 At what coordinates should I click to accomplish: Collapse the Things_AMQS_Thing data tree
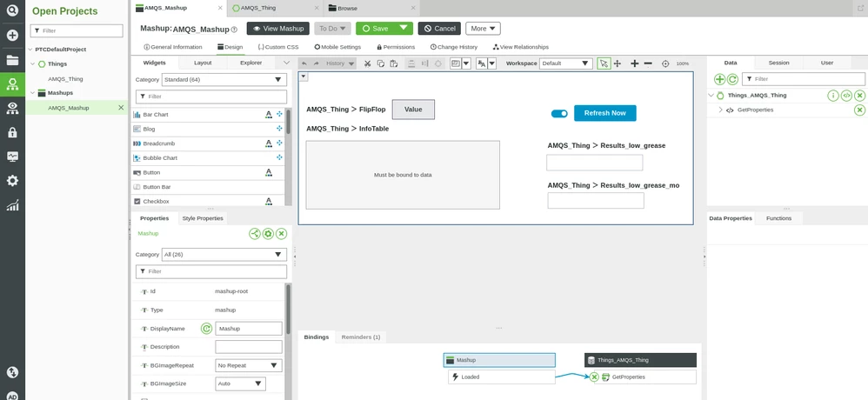(x=711, y=96)
